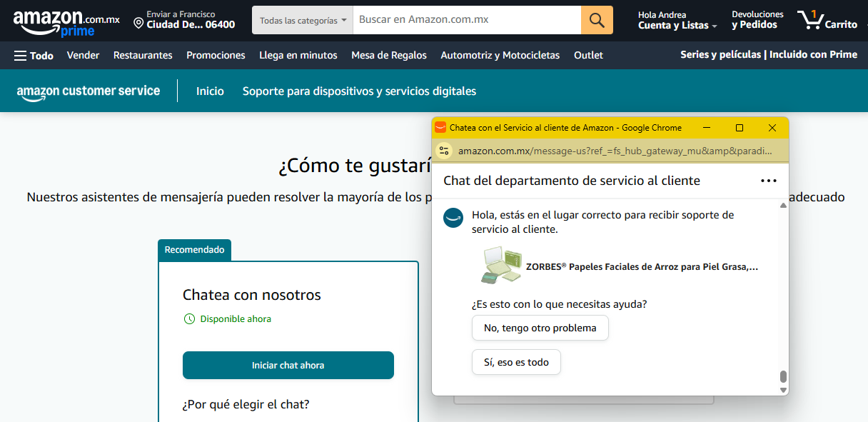Click the chat scrollbar thumb
868x422 pixels.
point(783,377)
